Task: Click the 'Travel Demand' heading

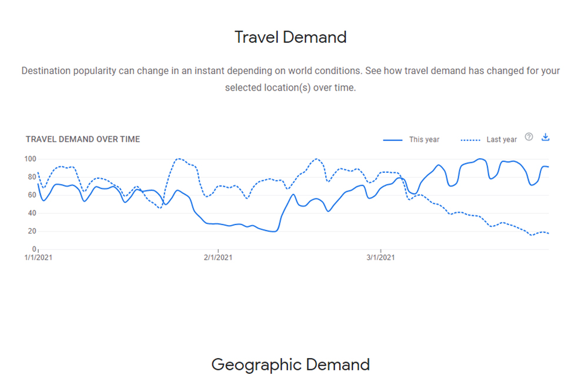Action: [290, 37]
